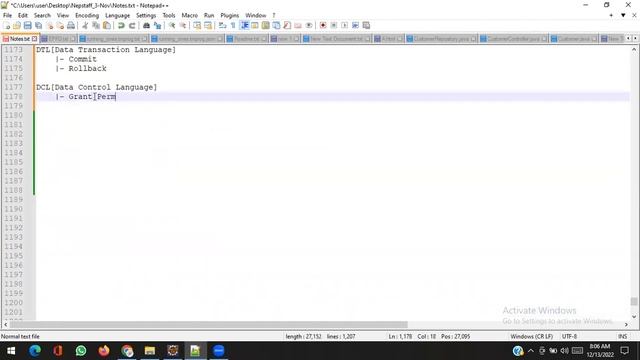The height and width of the screenshot is (360, 640).
Task: Open Find dialog via binoculars icon
Action: point(146,26)
